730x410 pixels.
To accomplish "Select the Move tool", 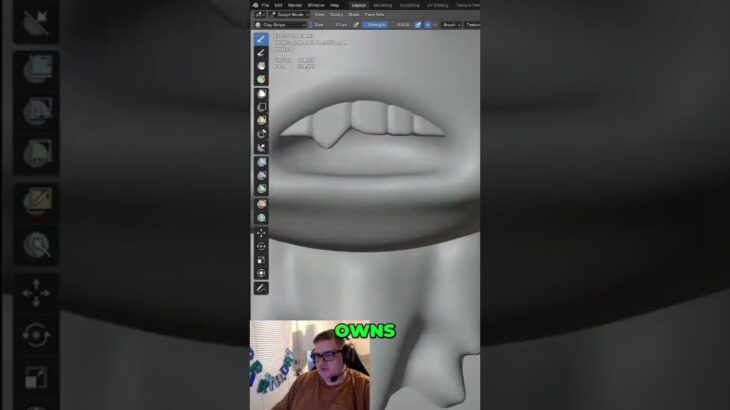I will click(x=261, y=233).
